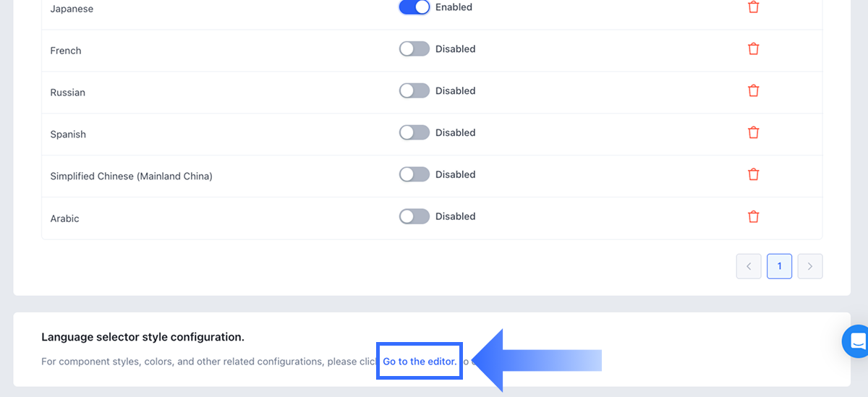This screenshot has height=397, width=868.
Task: Go to next page of languages
Action: pos(809,266)
